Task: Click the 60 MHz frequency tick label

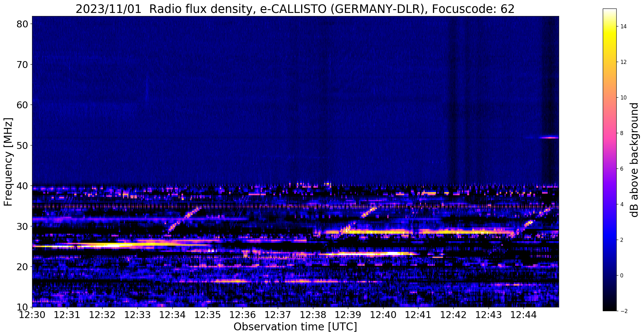Action: [22, 105]
